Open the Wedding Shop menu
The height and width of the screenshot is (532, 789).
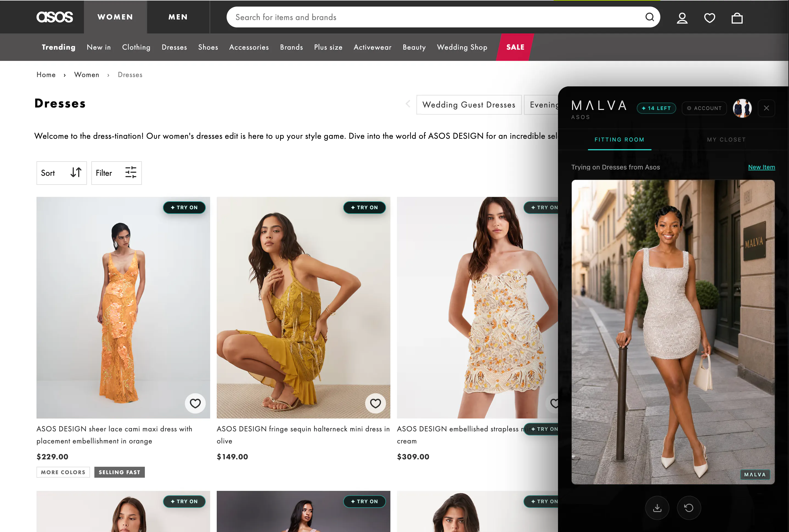[462, 47]
